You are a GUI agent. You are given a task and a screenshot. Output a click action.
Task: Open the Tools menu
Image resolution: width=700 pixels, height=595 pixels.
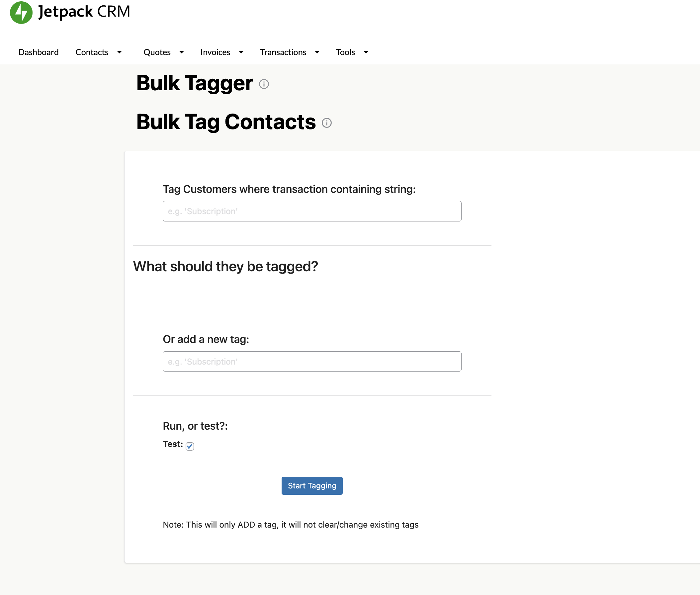345,52
